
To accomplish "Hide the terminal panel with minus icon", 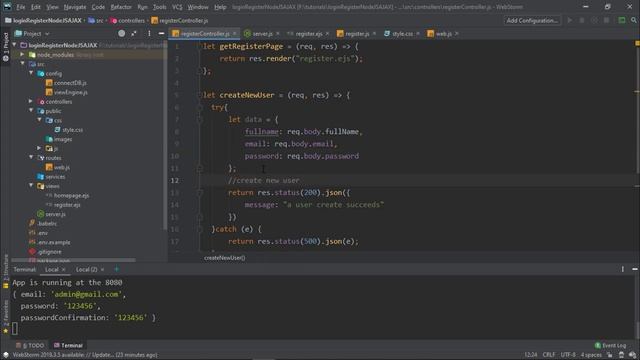I will point(635,269).
